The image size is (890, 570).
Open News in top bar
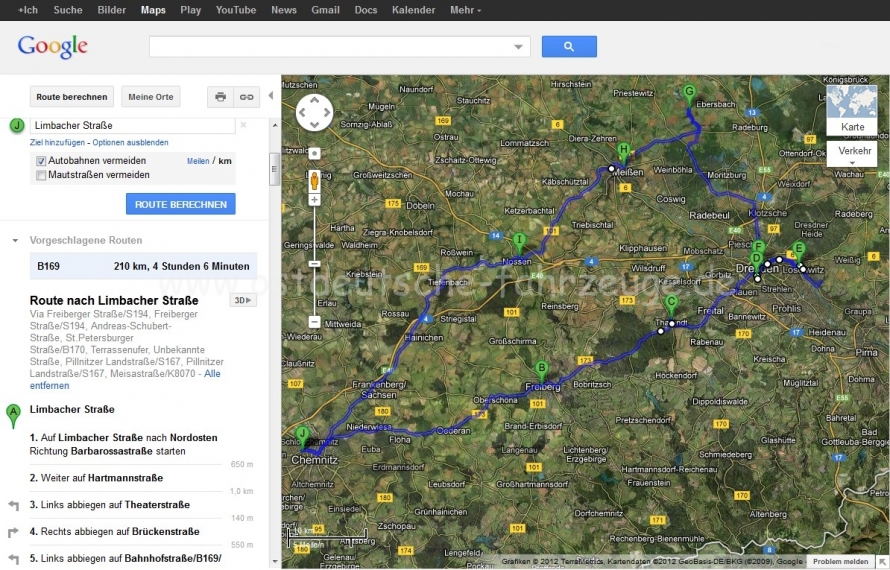pyautogui.click(x=284, y=10)
